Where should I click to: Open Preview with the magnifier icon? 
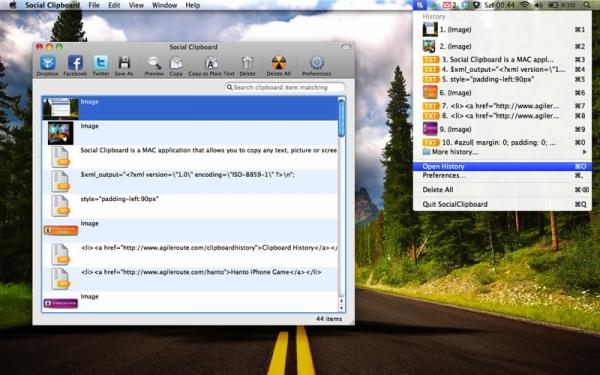pos(154,65)
